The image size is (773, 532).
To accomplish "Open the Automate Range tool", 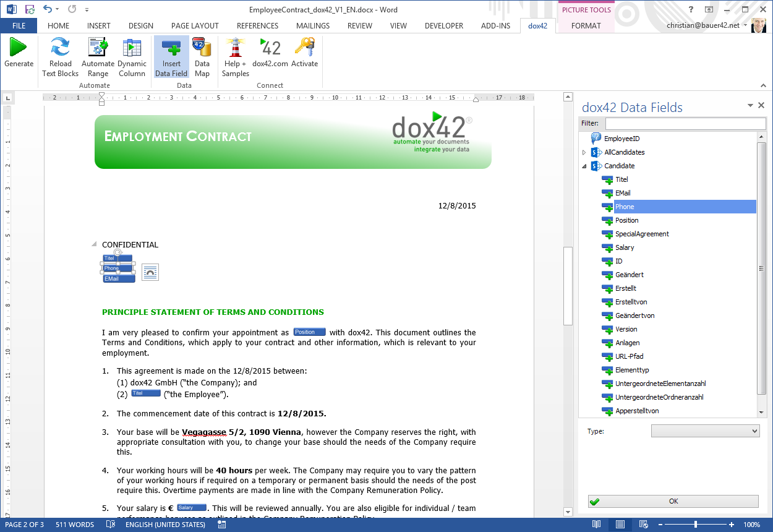I will pos(98,57).
